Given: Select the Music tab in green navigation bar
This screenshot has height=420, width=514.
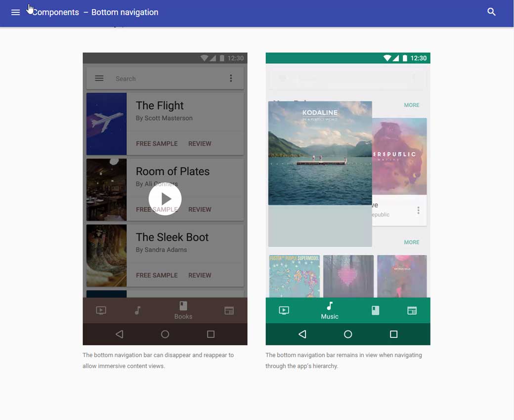Looking at the screenshot, I should (x=330, y=311).
